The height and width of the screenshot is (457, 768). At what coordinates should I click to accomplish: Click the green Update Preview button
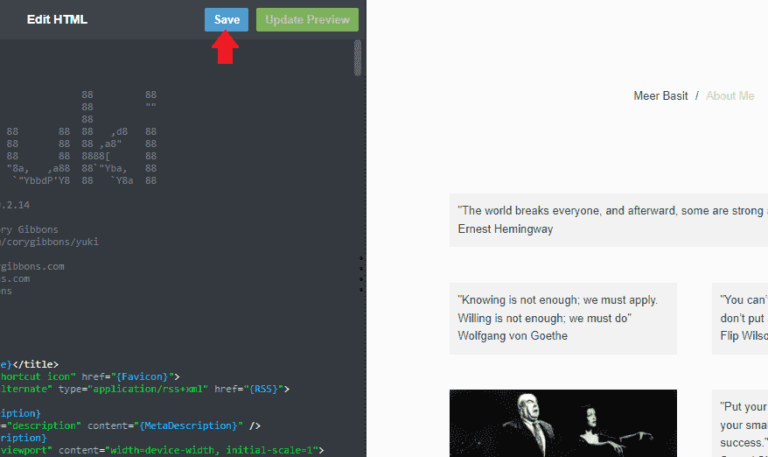[x=307, y=20]
